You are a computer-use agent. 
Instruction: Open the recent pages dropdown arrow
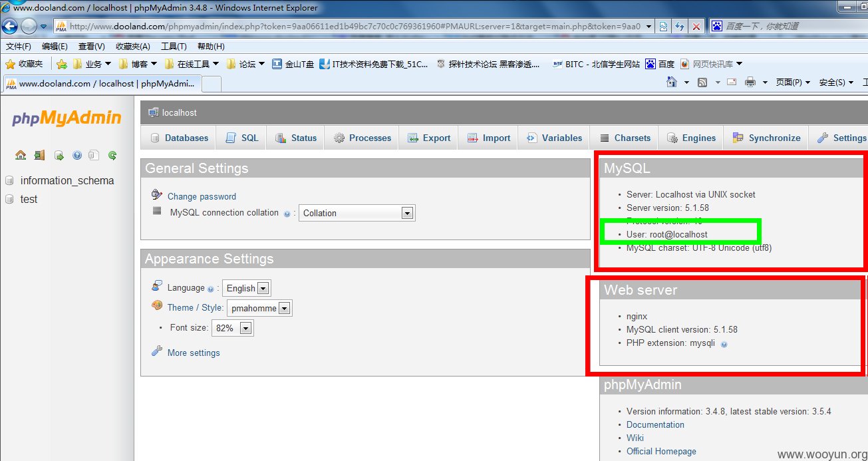click(x=43, y=27)
